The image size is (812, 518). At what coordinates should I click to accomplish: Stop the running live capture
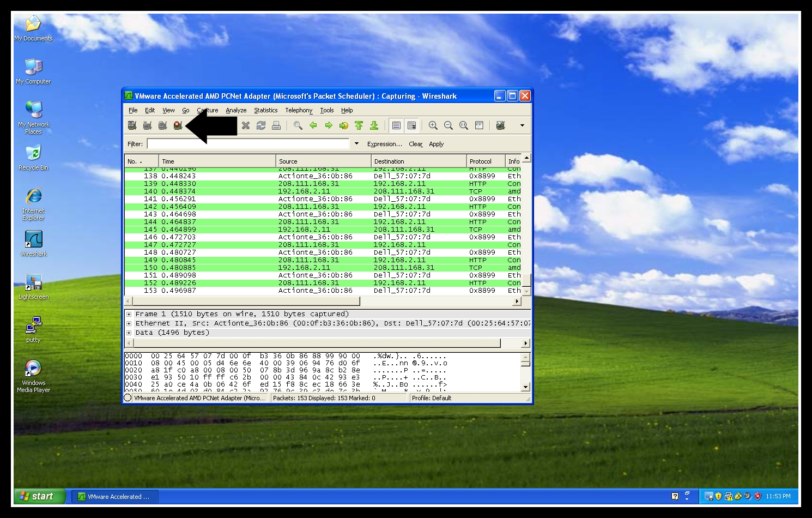tap(178, 125)
